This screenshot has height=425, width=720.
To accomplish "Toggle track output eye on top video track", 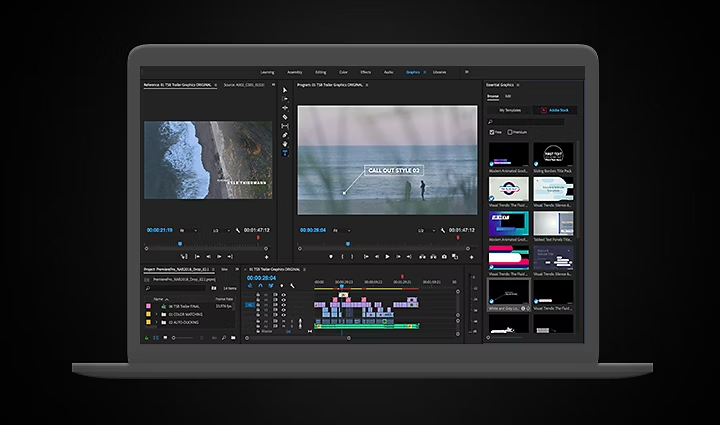I will (283, 294).
